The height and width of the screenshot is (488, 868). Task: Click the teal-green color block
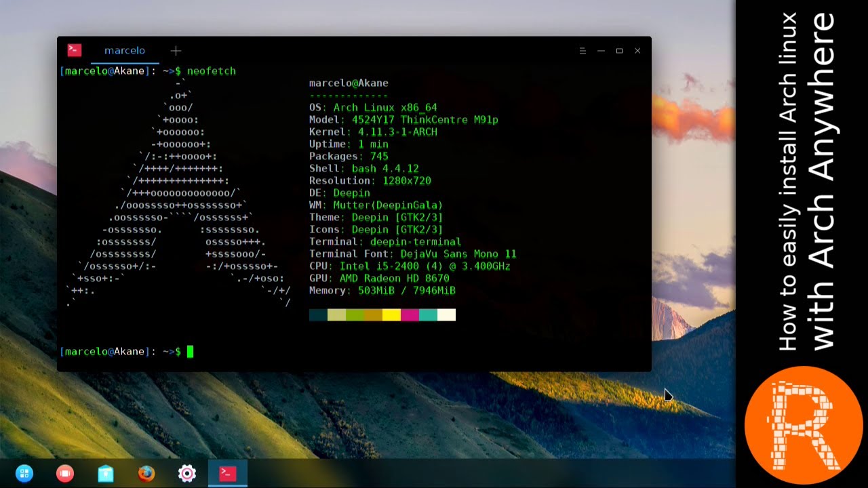click(428, 314)
